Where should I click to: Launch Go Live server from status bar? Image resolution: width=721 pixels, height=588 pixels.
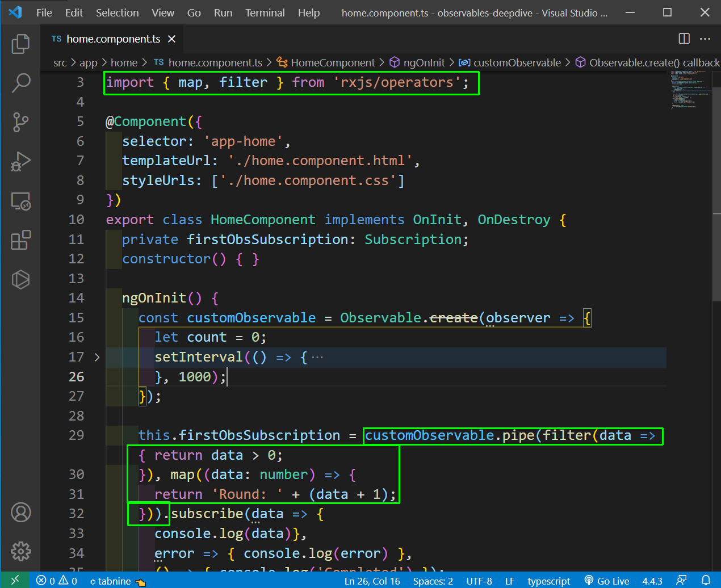coord(607,581)
